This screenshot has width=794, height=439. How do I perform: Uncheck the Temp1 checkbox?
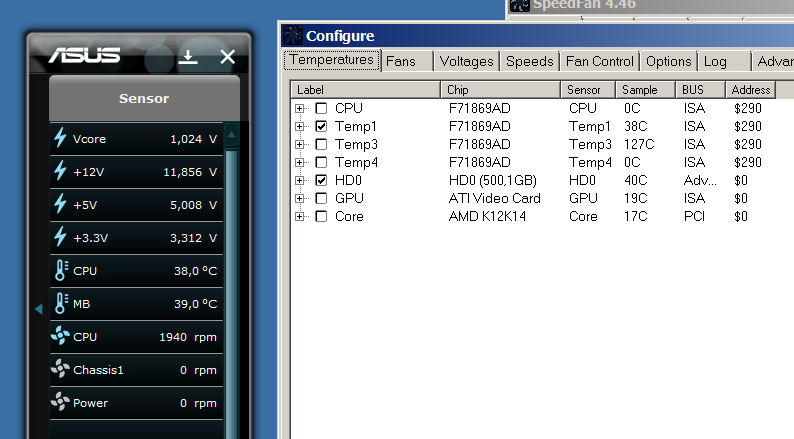coord(321,126)
